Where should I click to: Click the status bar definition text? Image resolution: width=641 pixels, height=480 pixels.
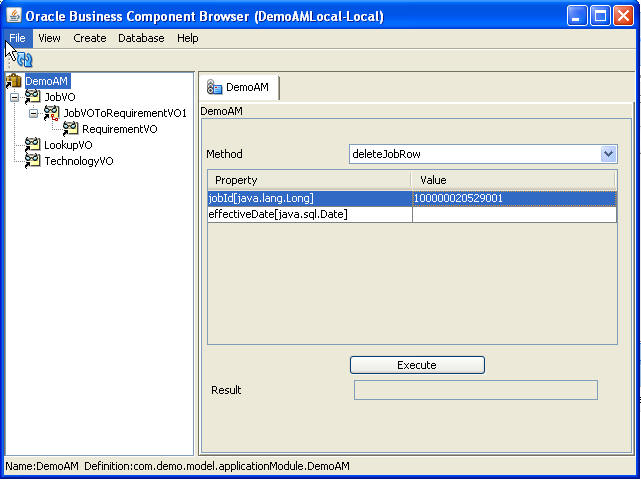[x=217, y=466]
